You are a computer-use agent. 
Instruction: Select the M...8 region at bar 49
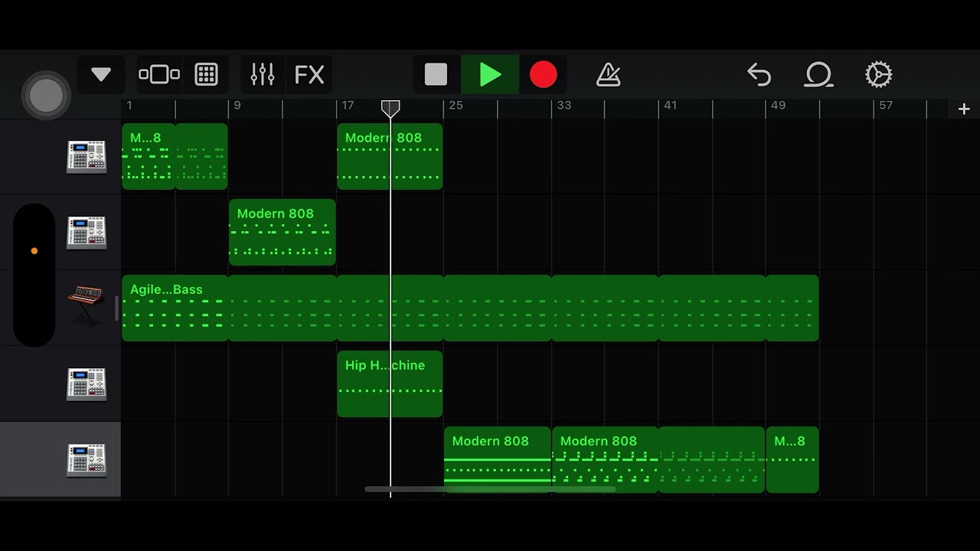792,459
